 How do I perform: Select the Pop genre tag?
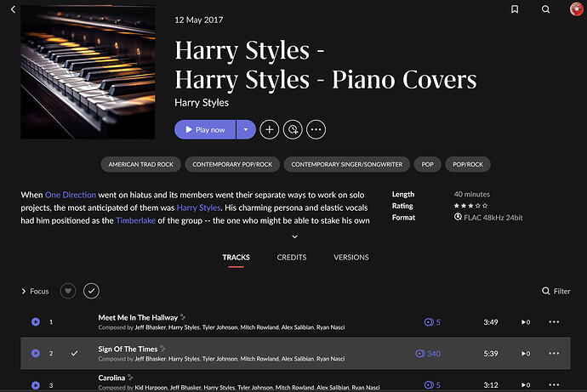[x=427, y=164]
